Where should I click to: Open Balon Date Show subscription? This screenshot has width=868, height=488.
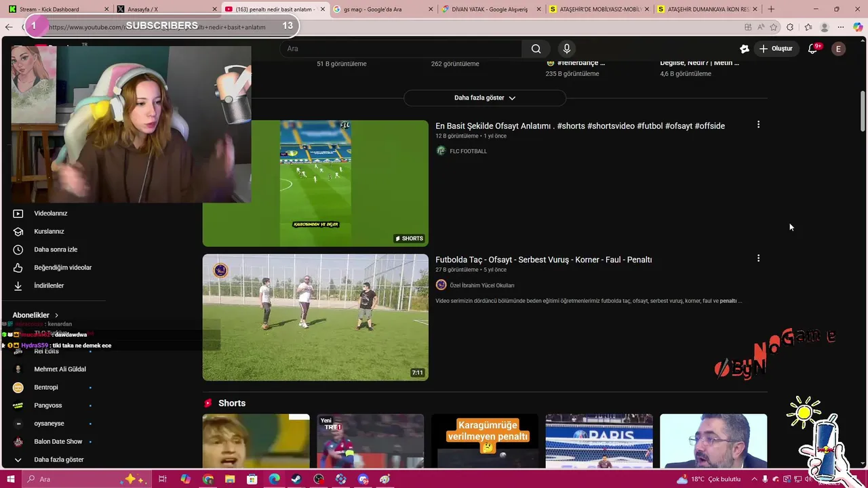pos(58,441)
